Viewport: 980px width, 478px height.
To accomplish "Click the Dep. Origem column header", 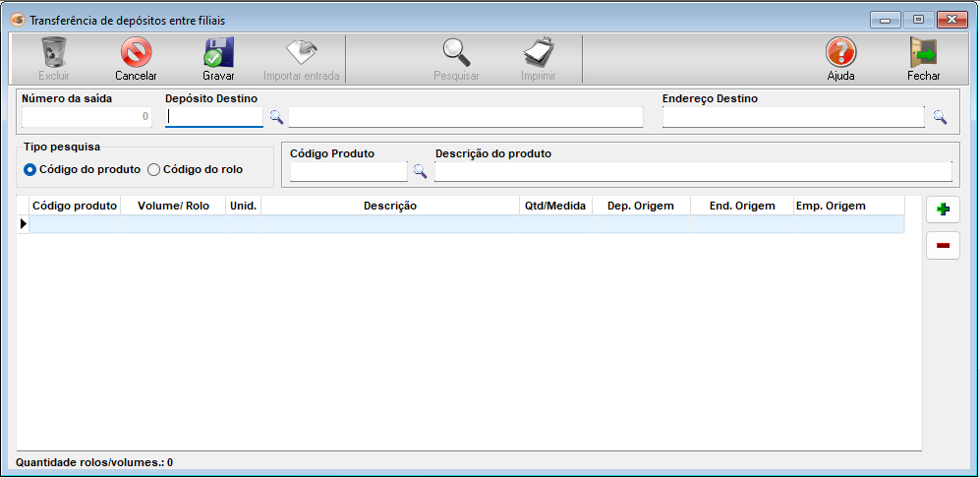I will click(641, 206).
